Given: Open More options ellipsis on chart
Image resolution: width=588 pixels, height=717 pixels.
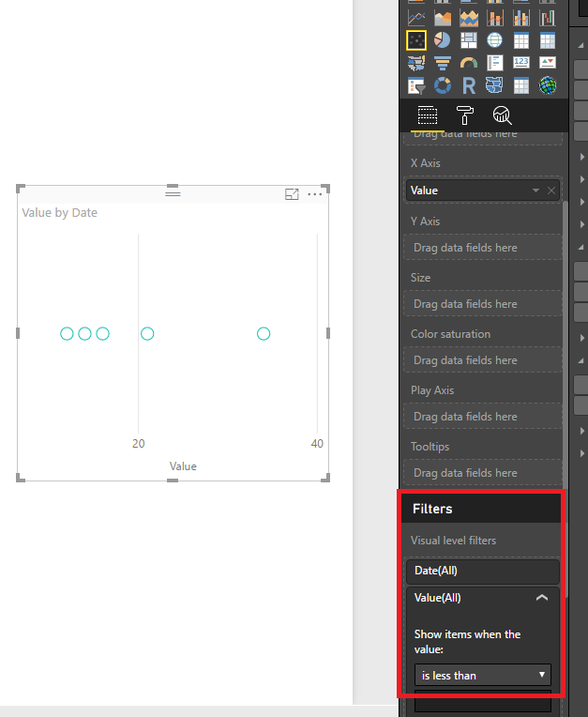Looking at the screenshot, I should click(x=315, y=194).
